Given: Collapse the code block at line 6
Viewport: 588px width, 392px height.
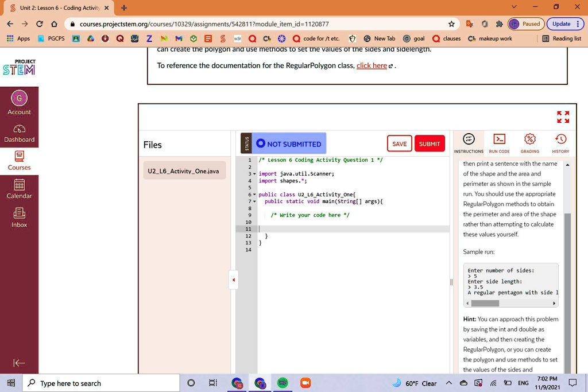Looking at the screenshot, I should [254, 194].
